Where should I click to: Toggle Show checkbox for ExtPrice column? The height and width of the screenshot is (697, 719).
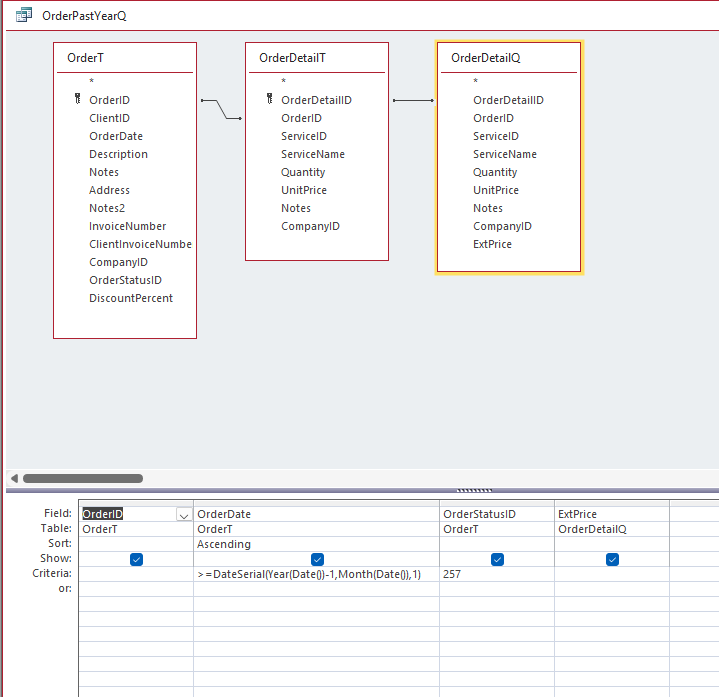612,559
